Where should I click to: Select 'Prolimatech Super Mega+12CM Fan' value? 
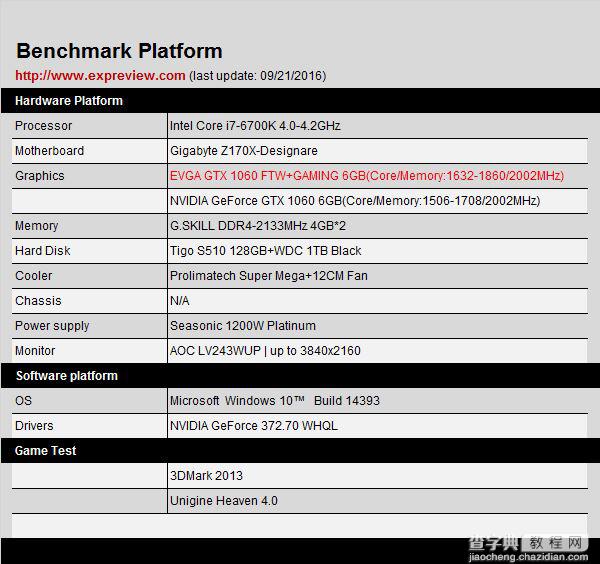click(269, 275)
